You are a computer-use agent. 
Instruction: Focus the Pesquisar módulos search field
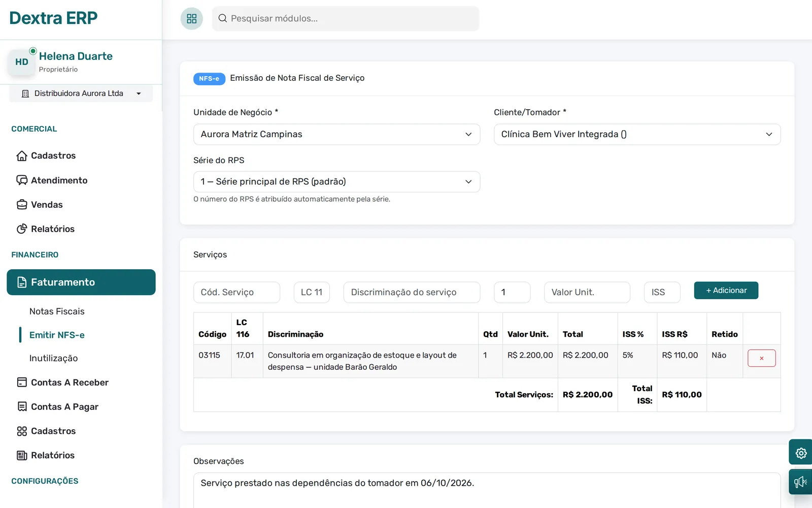click(x=346, y=19)
